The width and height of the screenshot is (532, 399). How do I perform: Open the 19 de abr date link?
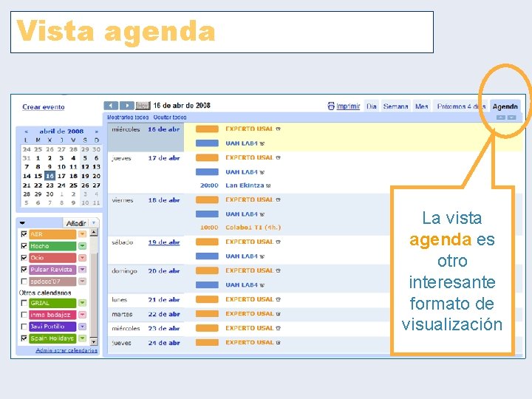[x=164, y=242]
